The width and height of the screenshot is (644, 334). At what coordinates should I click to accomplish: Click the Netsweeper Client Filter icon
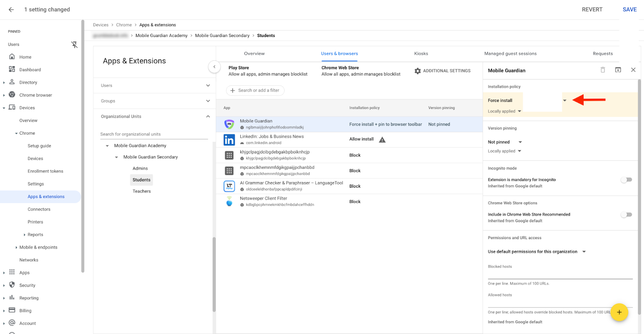tap(229, 201)
